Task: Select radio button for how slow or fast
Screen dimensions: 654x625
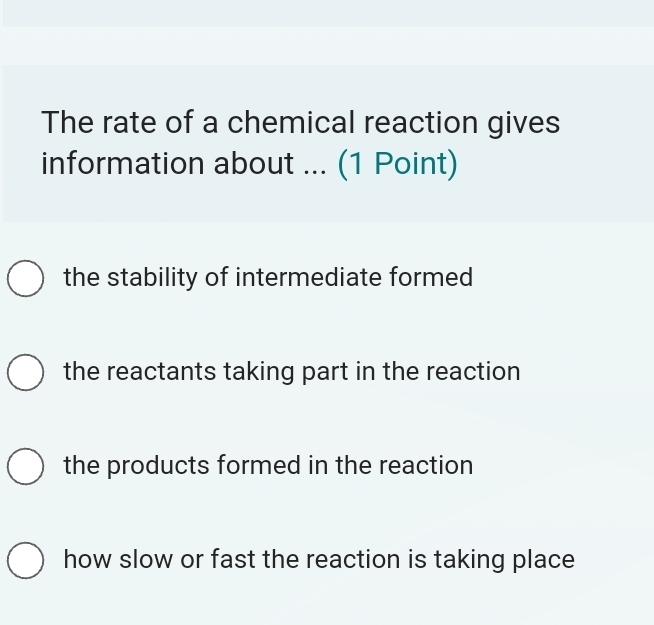Action: pos(27,561)
